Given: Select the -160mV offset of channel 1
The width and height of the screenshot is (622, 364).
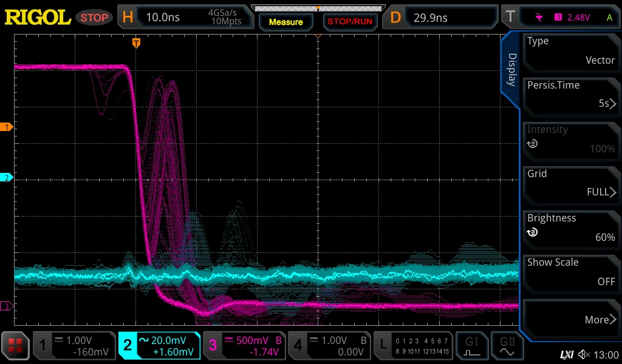Looking at the screenshot, I should (91, 352).
